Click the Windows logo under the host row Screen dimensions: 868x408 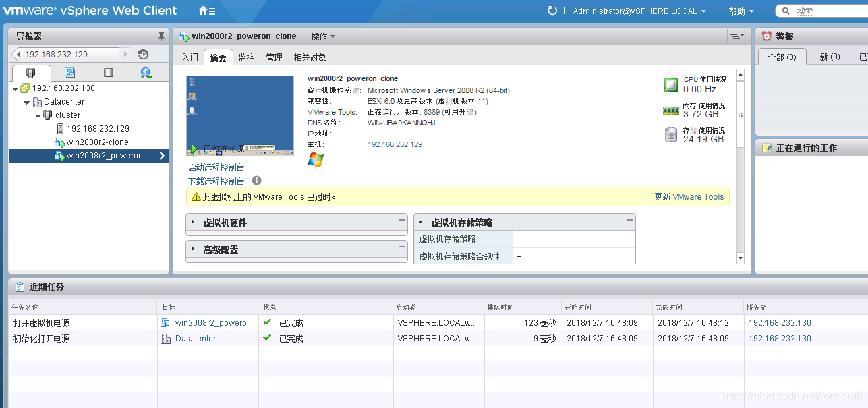click(x=316, y=159)
